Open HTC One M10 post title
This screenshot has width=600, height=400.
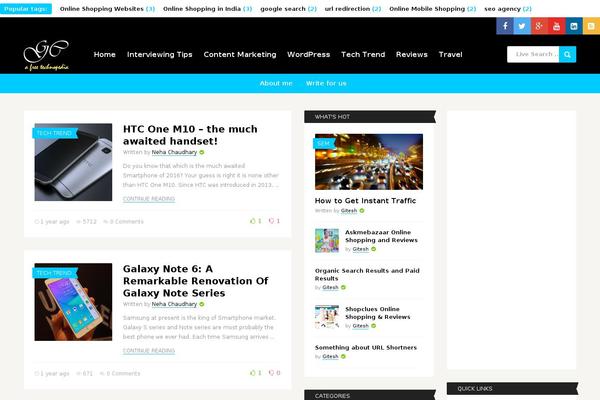pos(190,135)
